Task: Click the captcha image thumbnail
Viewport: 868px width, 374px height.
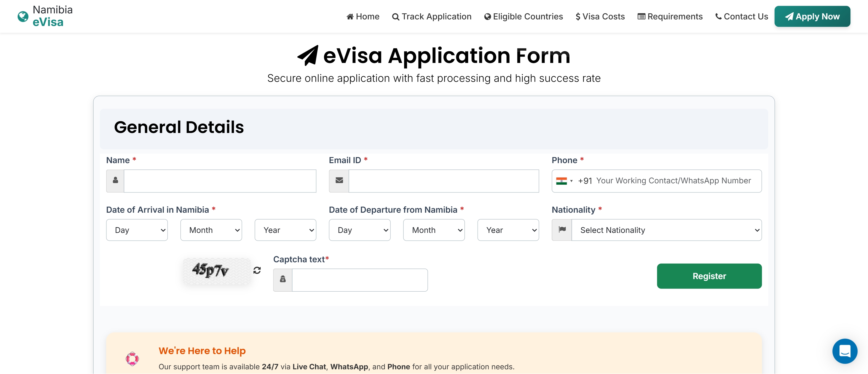Action: (x=217, y=271)
